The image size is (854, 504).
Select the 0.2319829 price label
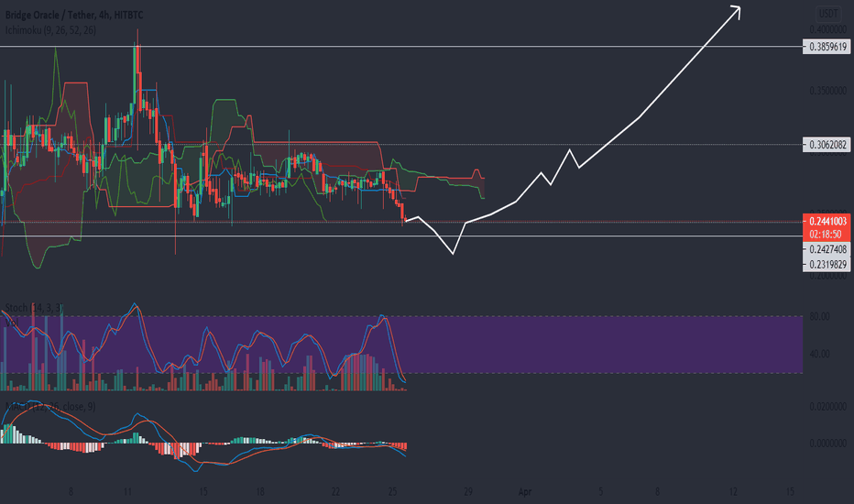click(827, 264)
